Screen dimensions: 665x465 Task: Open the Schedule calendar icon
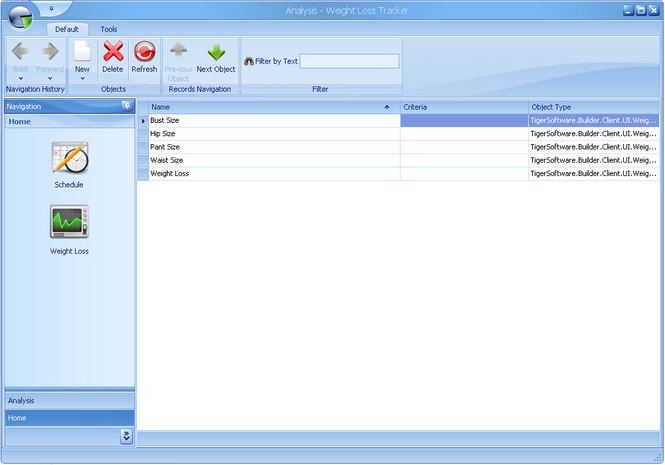tap(70, 157)
